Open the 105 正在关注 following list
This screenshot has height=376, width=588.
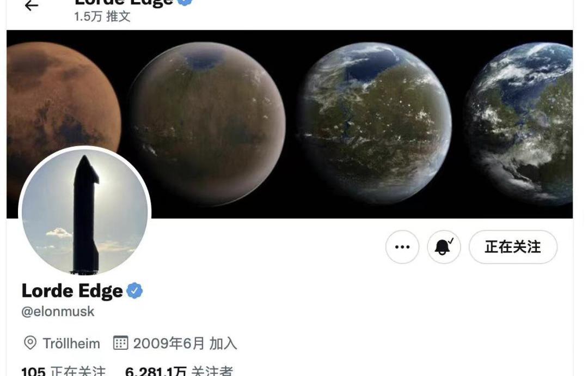pyautogui.click(x=63, y=372)
